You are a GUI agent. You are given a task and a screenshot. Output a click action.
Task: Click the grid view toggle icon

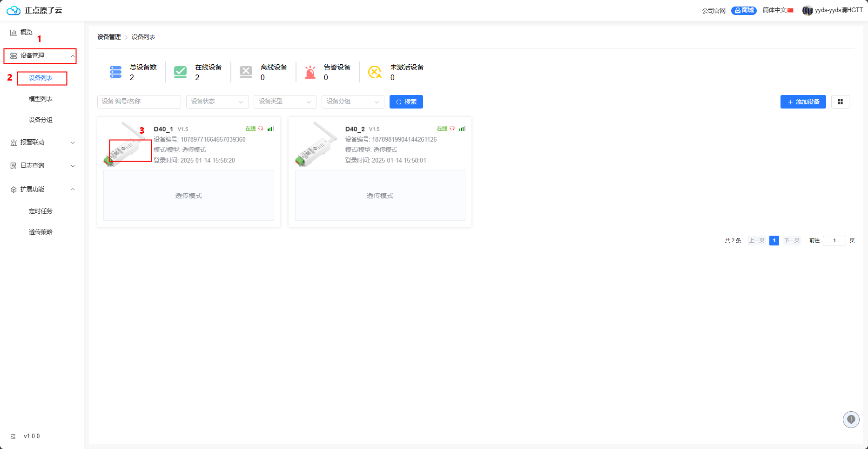840,102
